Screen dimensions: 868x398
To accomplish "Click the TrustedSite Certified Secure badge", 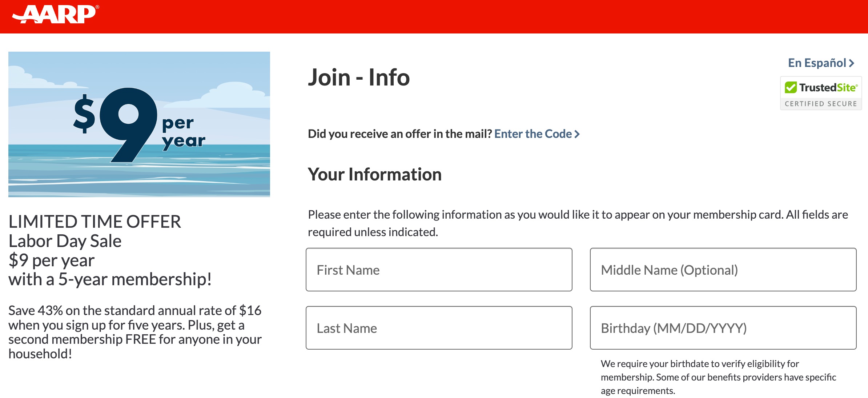I will tap(821, 93).
